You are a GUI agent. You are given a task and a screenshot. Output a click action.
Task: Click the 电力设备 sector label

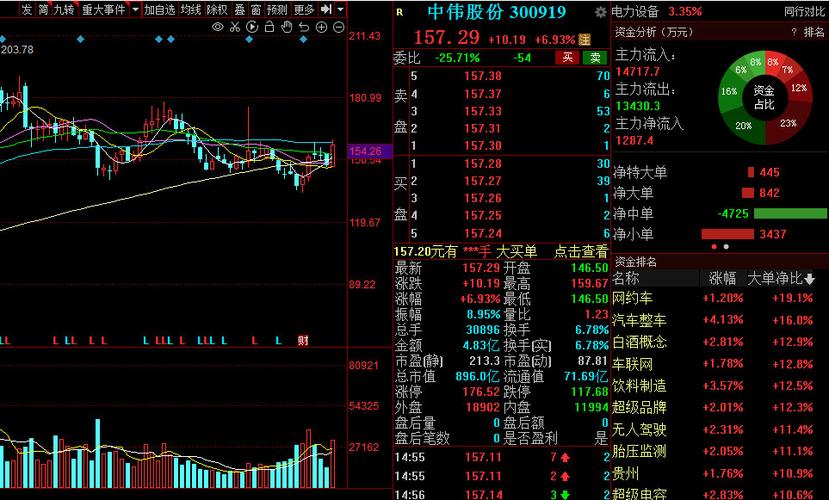(x=635, y=12)
